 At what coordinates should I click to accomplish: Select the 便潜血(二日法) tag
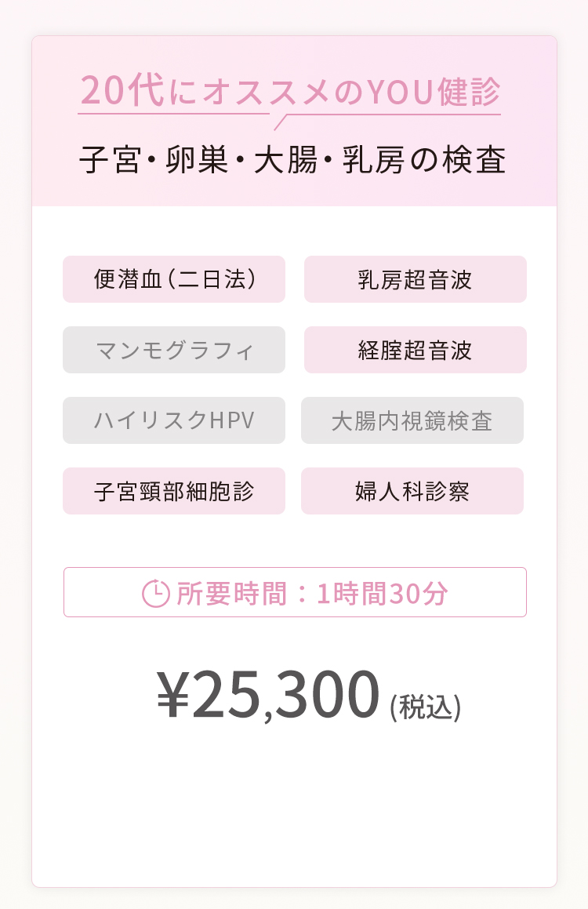point(174,279)
